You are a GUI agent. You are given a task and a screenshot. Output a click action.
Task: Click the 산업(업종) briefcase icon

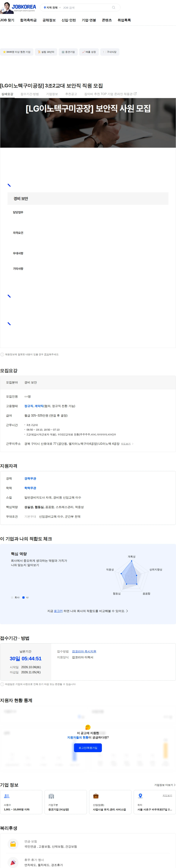tap(96, 796)
